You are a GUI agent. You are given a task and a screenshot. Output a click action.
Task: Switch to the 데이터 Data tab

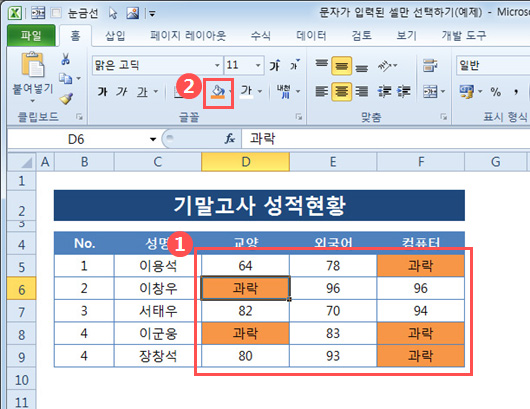tap(311, 35)
